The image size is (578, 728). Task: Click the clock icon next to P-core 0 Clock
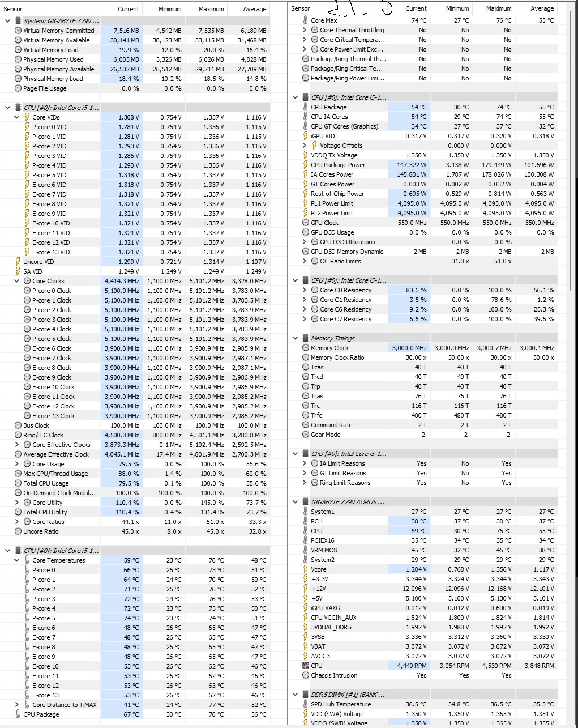pyautogui.click(x=27, y=291)
